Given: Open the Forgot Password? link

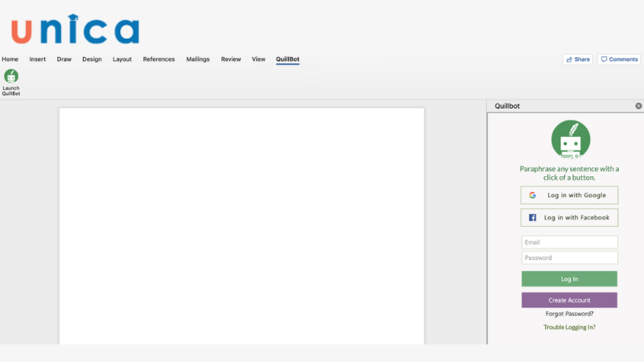Looking at the screenshot, I should [x=569, y=314].
